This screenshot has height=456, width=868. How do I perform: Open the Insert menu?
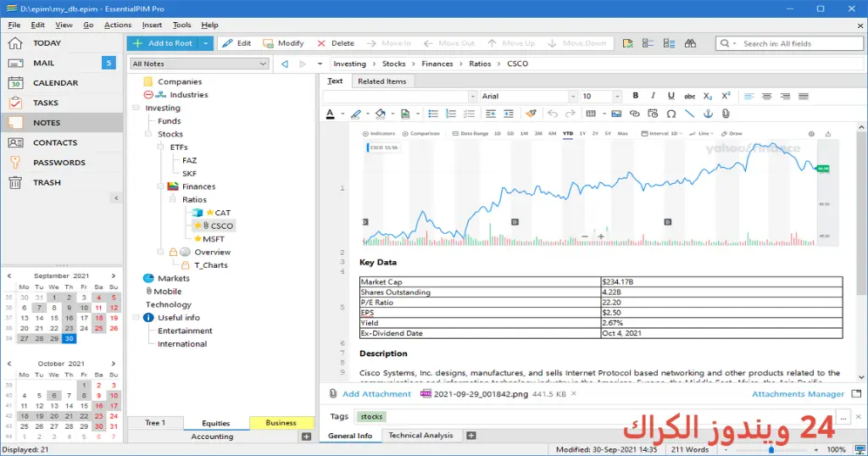pos(152,25)
